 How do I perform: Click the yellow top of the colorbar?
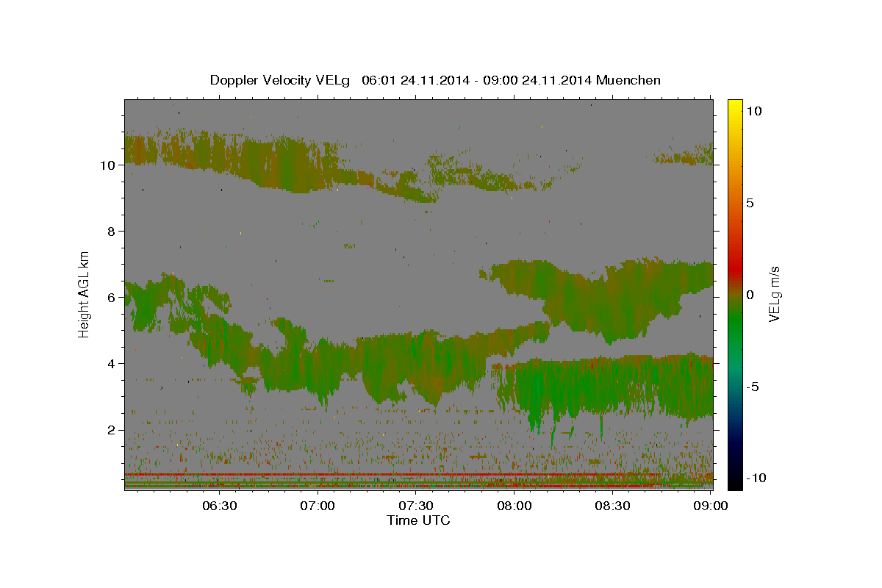(734, 107)
